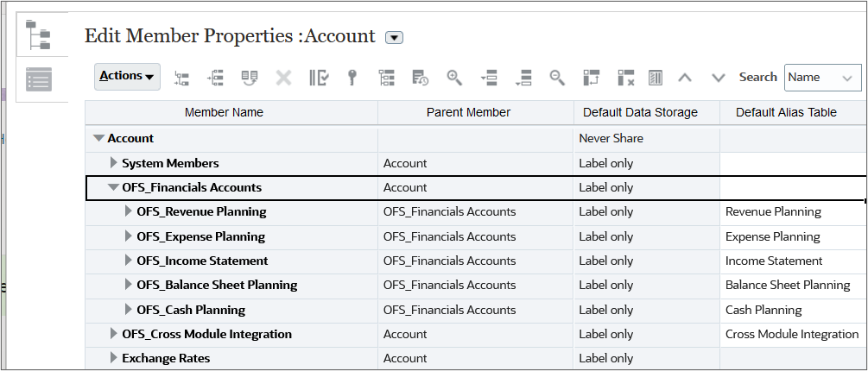Select the OFS_Revenue Planning member name

point(201,211)
